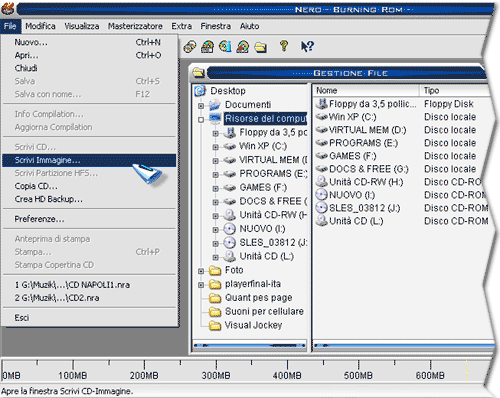Click the yellow question mark help icon
Screen dimensions: 500x398
coord(284,46)
